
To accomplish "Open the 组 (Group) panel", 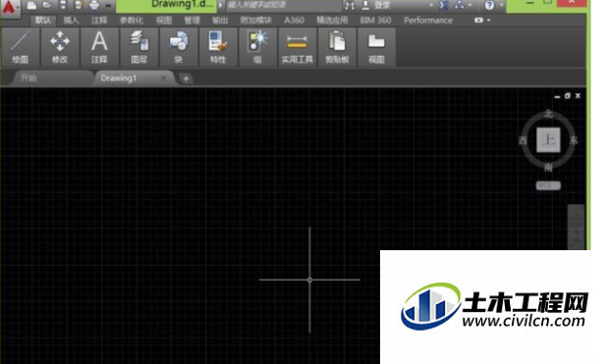I will coord(257,47).
